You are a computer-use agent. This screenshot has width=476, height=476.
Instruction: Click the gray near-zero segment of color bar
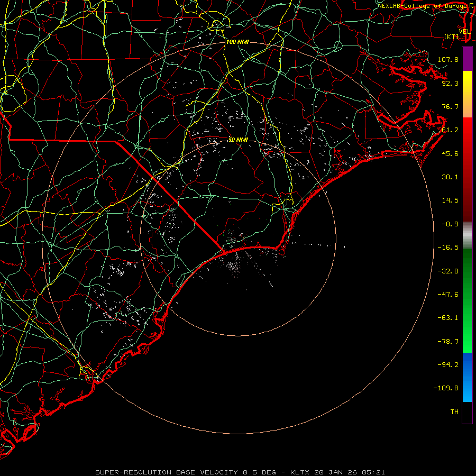(x=467, y=235)
